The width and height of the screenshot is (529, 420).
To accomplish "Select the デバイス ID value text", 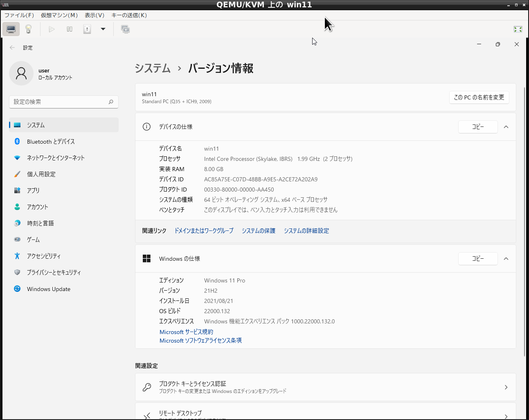I will pos(261,179).
